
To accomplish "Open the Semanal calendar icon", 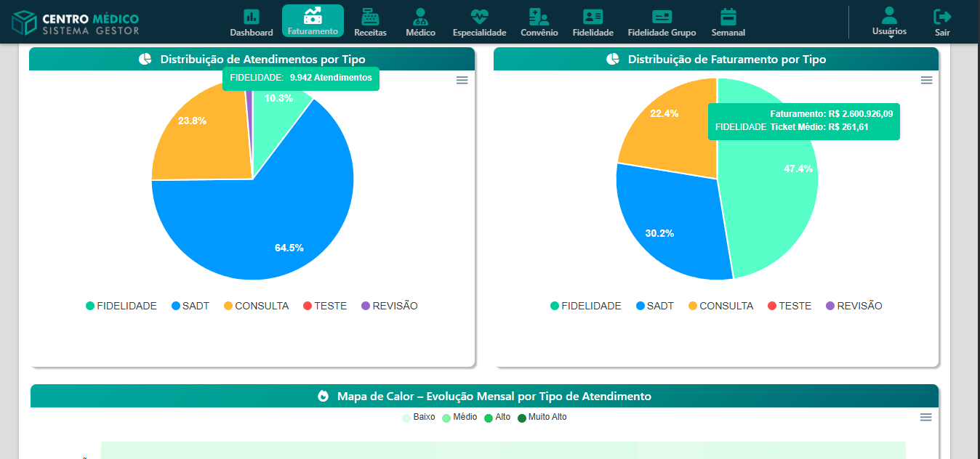I will pos(728,17).
